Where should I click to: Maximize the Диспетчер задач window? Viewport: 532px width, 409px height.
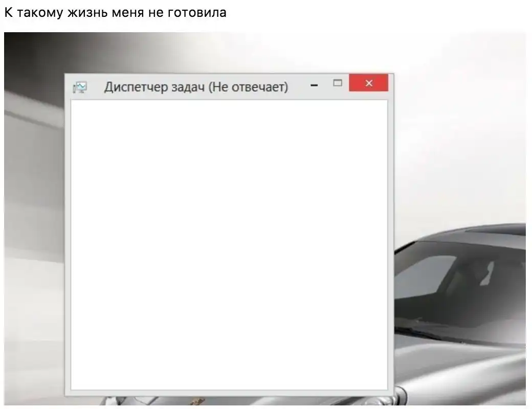(x=337, y=83)
